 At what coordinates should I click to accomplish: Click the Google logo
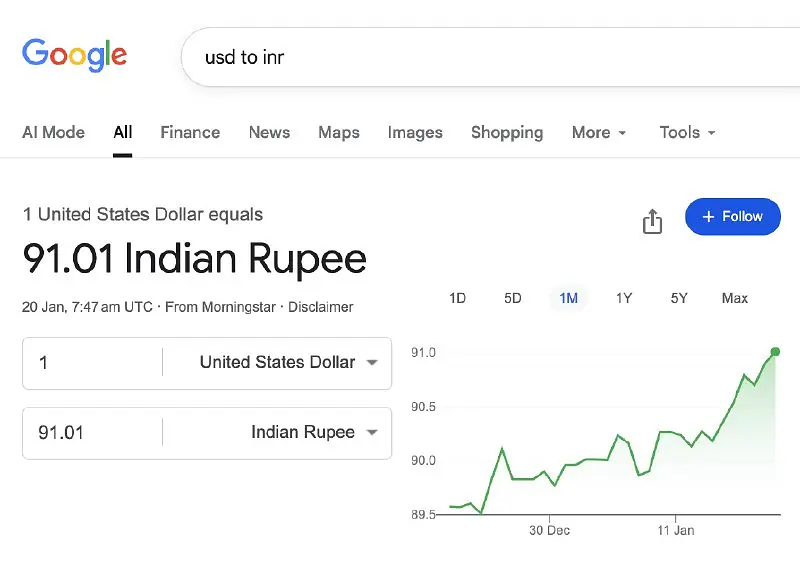[74, 54]
